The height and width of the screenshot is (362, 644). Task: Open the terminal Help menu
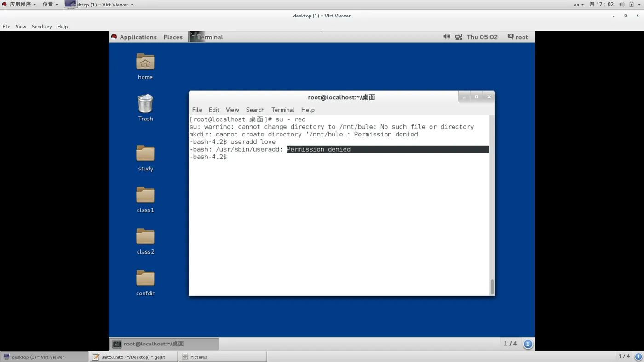click(x=308, y=110)
